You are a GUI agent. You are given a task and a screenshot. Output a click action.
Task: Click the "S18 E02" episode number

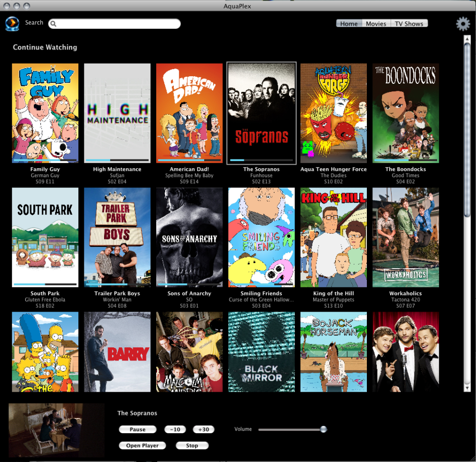[x=45, y=305]
